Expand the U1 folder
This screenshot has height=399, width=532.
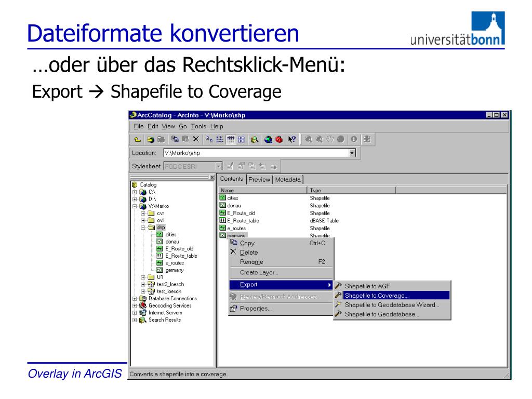tap(143, 277)
